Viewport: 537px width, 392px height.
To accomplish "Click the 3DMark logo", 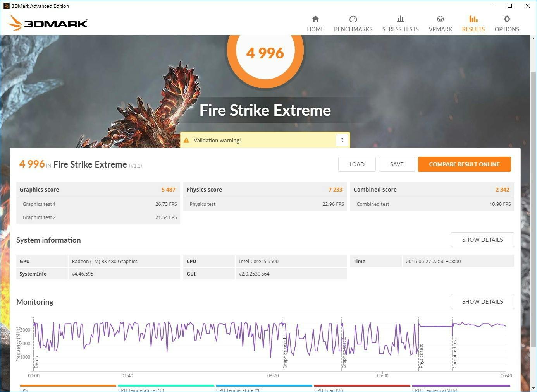I will click(x=48, y=23).
